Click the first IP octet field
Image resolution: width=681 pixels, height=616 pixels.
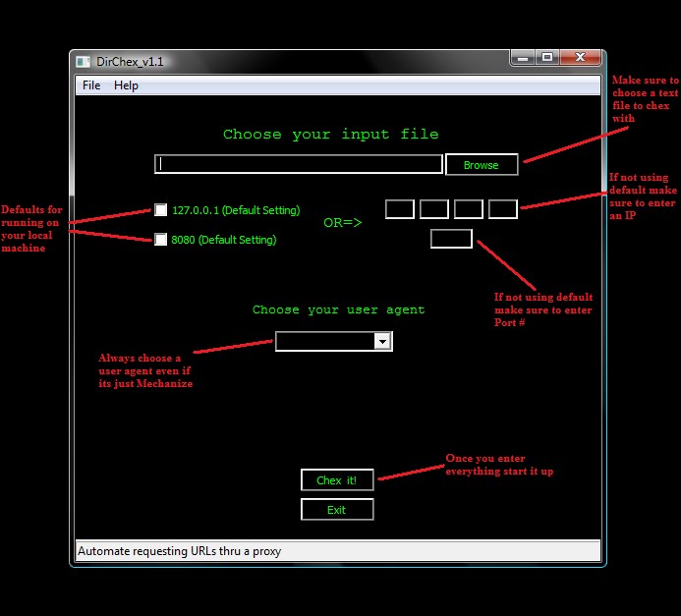coord(400,209)
